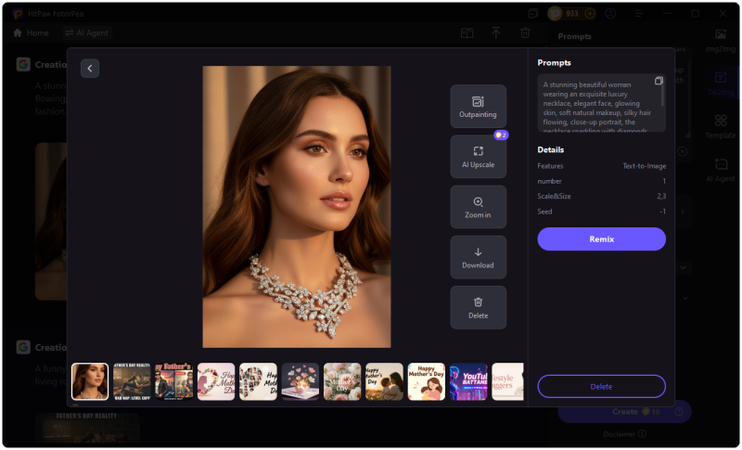The height and width of the screenshot is (450, 742).
Task: Click the plus icon to add credits
Action: [x=590, y=13]
